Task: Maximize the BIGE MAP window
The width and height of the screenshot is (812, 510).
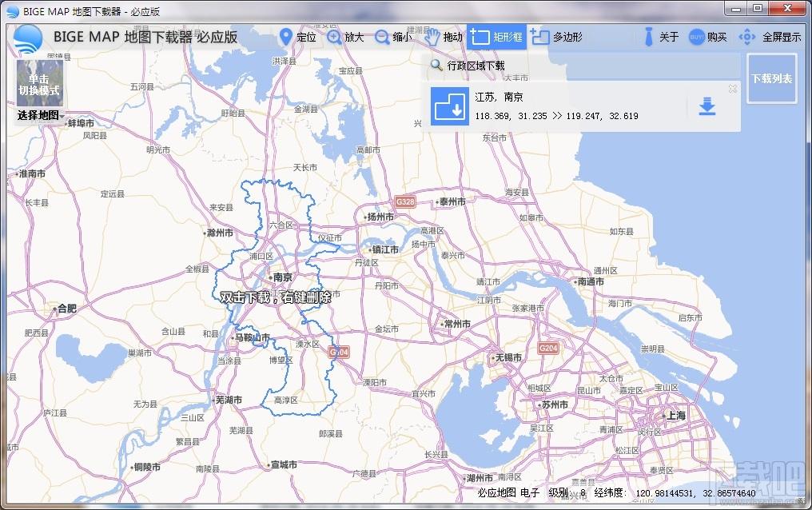Action: [758, 8]
